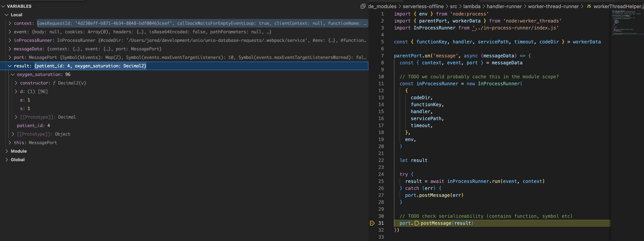Collapse the Local scope section
The width and height of the screenshot is (644, 241).
click(7, 15)
